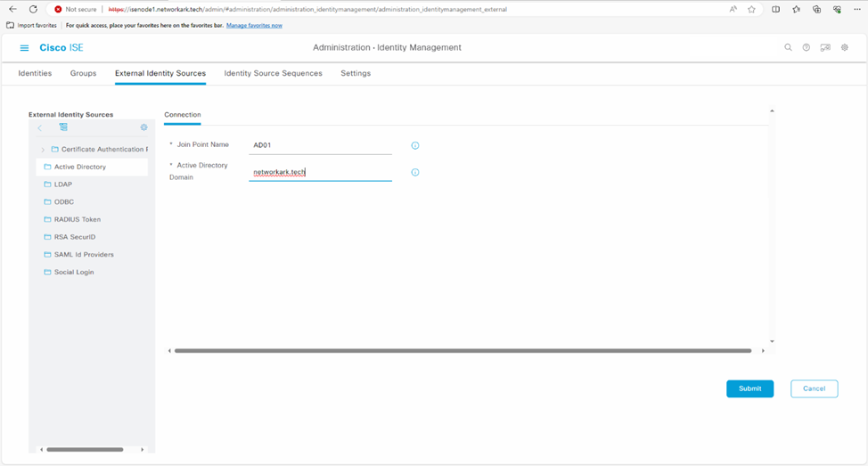Screen dimensions: 868x466
Task: Open the SAML Id Providers folder
Action: (84, 255)
